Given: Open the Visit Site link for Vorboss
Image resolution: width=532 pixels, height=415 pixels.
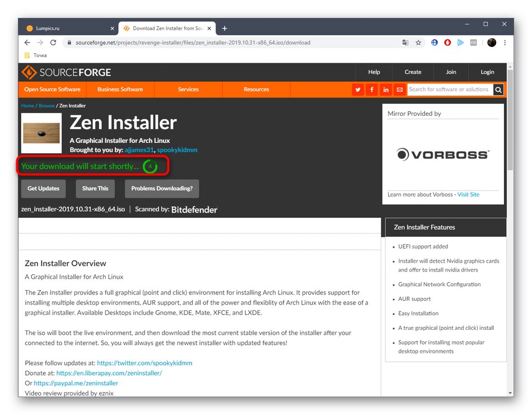Looking at the screenshot, I should coord(468,194).
